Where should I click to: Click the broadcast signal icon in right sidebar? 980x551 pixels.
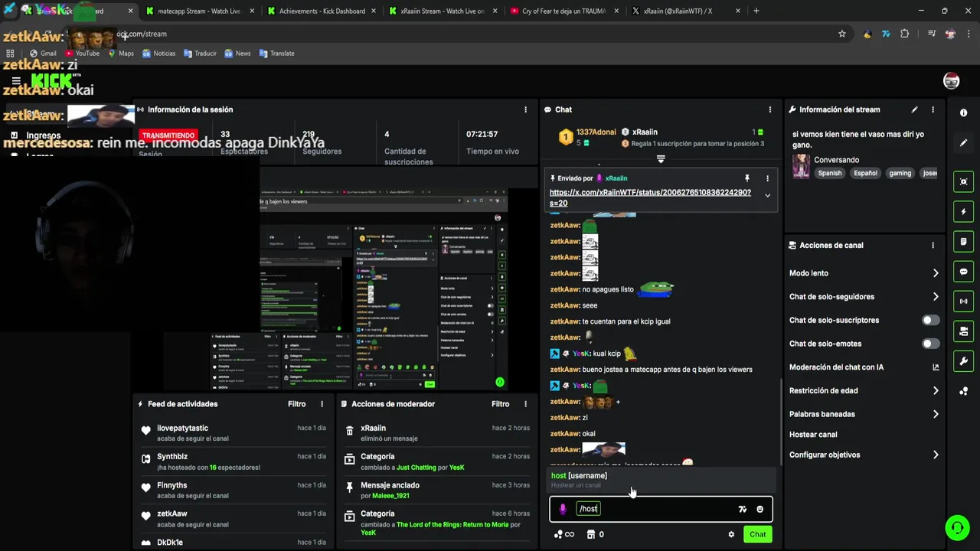[x=963, y=302]
